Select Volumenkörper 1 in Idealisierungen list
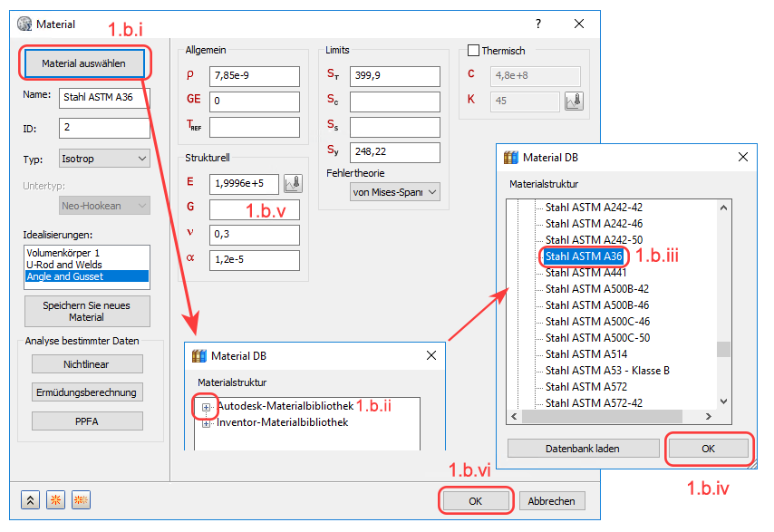Image resolution: width=774 pixels, height=532 pixels. [x=87, y=253]
